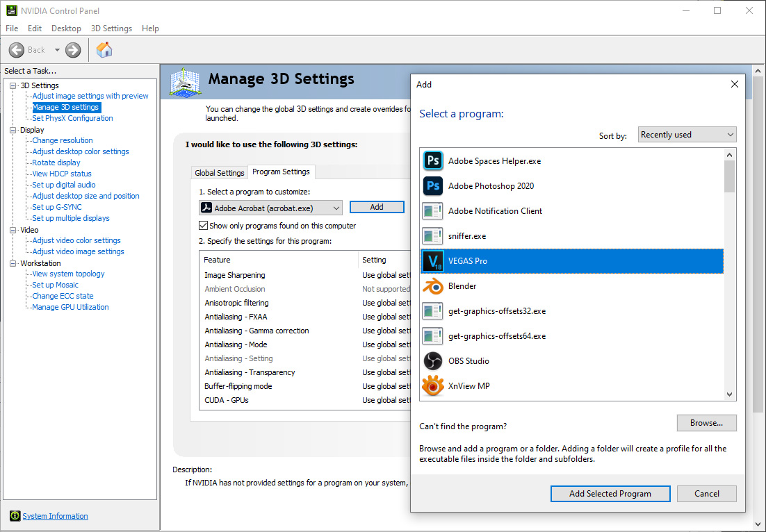Open the Edit menu

(x=35, y=28)
